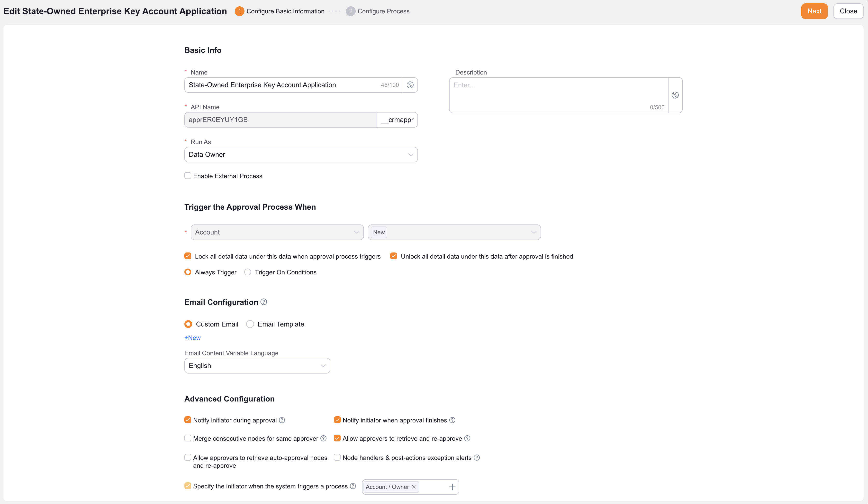
Task: Click the globe translation icon beside Name field
Action: (410, 85)
